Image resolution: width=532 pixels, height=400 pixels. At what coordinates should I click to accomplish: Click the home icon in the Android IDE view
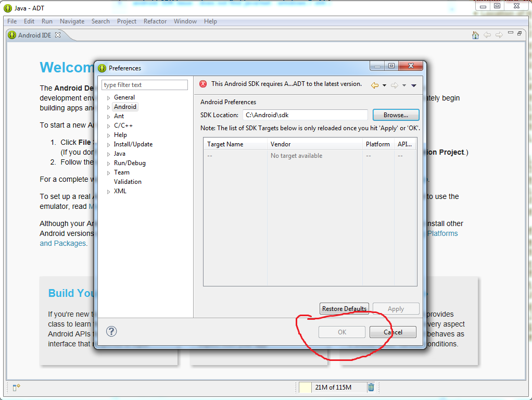tap(475, 35)
